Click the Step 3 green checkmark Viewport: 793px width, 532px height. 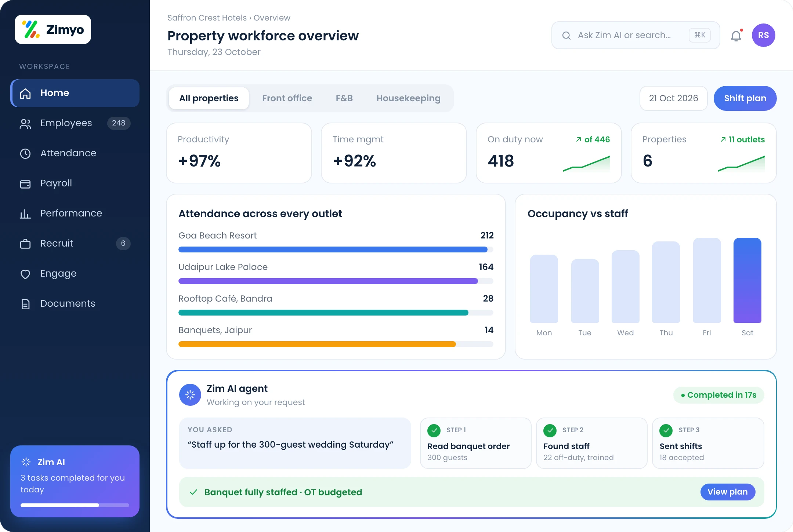(x=666, y=430)
